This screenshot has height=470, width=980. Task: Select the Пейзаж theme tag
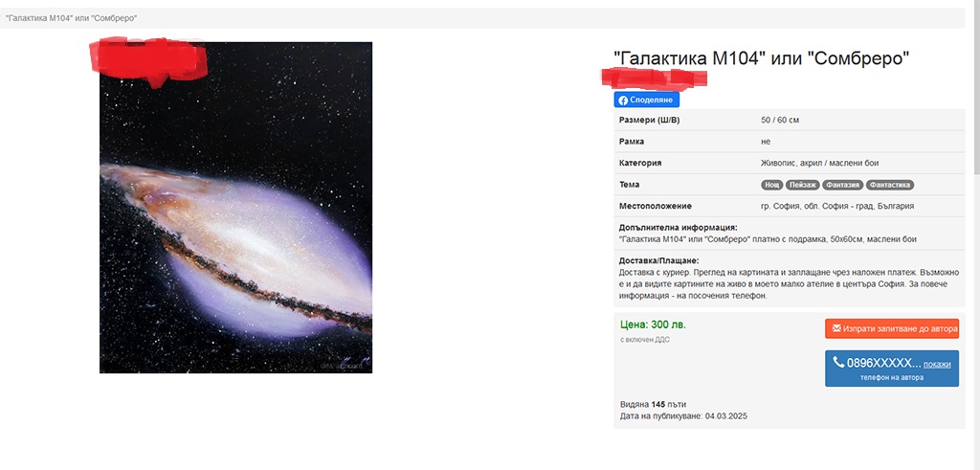[803, 185]
